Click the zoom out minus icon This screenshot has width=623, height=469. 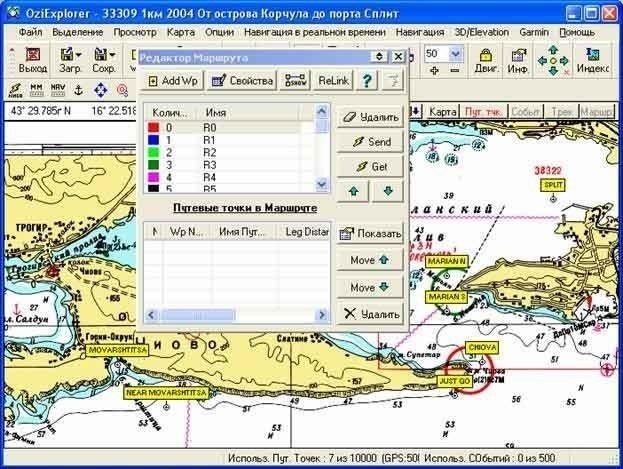coord(455,71)
